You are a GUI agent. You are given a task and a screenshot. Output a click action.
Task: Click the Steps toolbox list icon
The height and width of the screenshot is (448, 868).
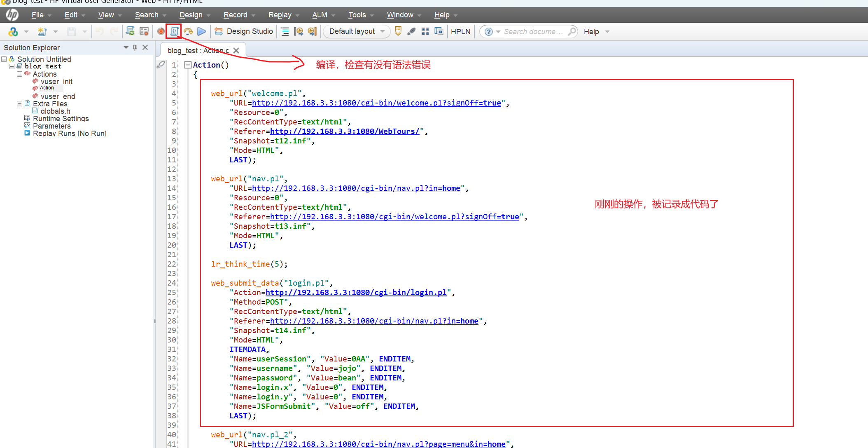tap(285, 31)
